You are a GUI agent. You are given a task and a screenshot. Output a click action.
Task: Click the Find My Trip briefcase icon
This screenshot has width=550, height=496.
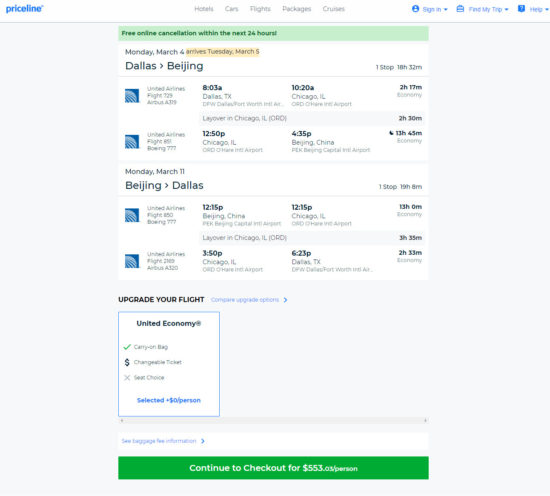[460, 9]
